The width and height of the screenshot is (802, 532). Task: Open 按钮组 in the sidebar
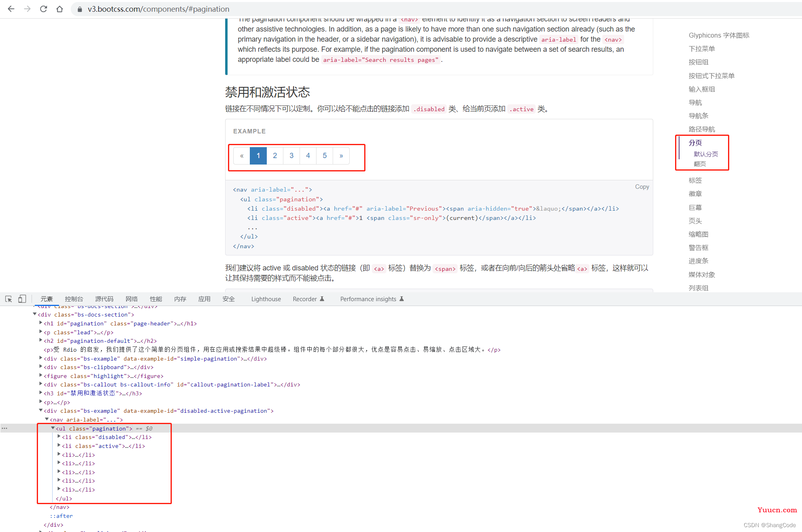(x=699, y=62)
